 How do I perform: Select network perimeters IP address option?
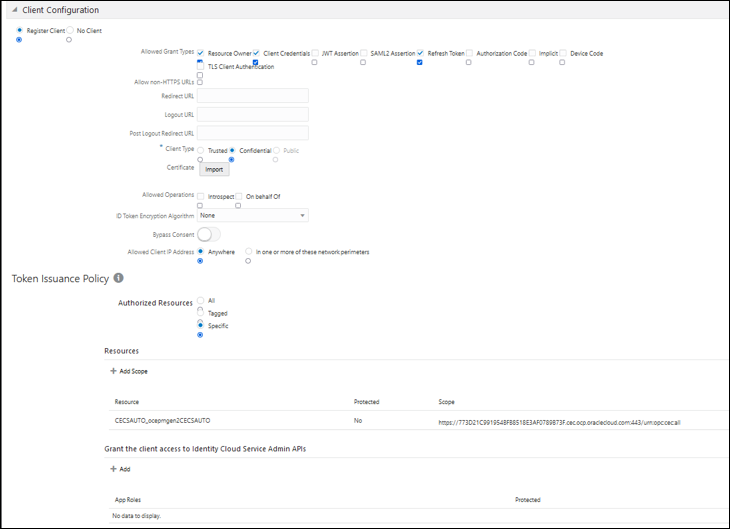[x=249, y=251]
